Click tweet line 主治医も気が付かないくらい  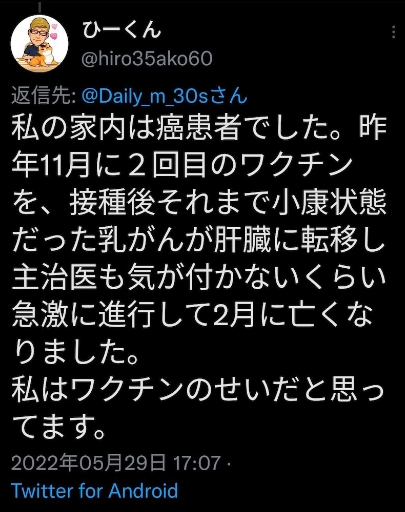199,277
